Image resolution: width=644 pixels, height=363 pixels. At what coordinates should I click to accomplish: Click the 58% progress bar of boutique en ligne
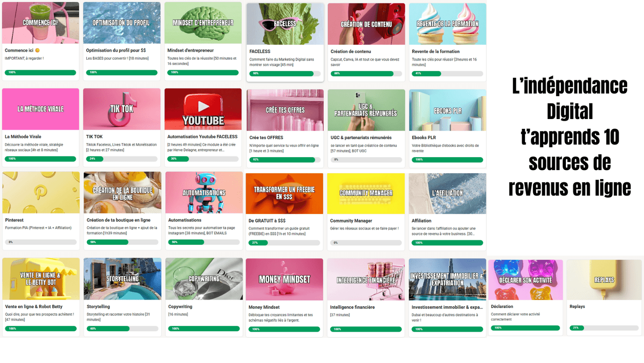pos(122,242)
